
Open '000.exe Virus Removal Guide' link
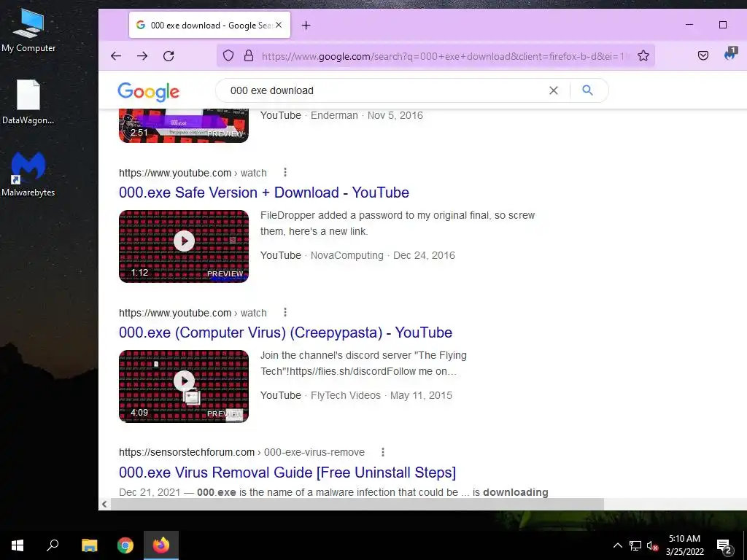(x=287, y=472)
